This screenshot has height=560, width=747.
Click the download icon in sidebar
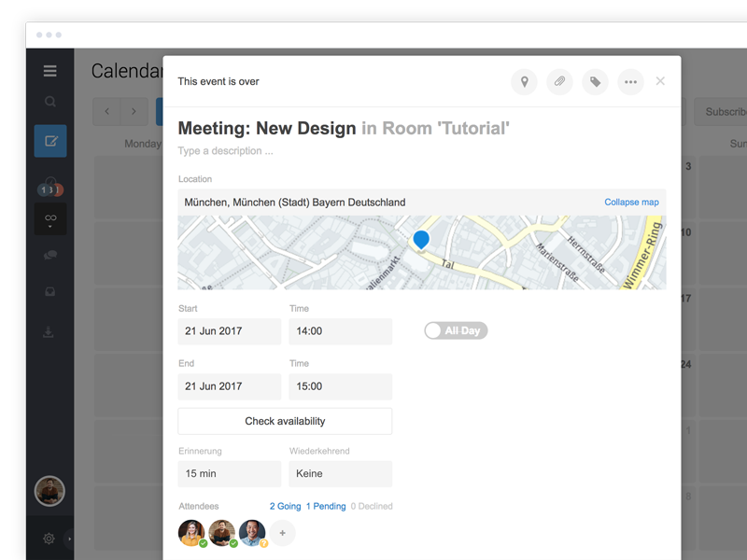pos(50,332)
